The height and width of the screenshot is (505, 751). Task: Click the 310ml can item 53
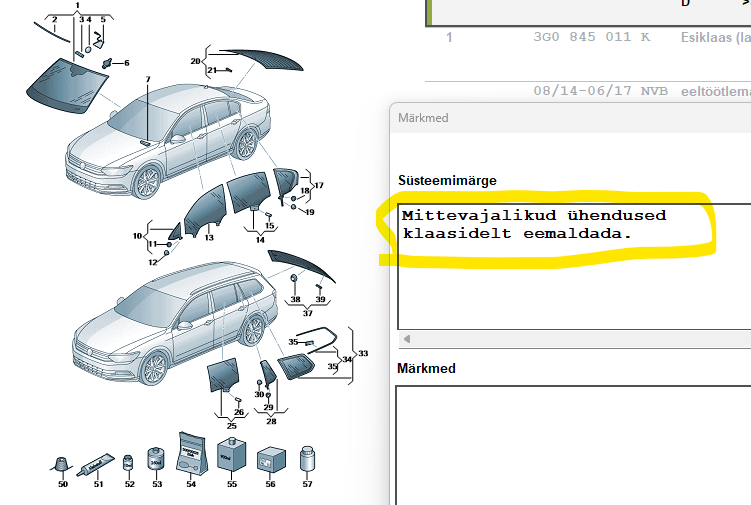click(x=156, y=461)
